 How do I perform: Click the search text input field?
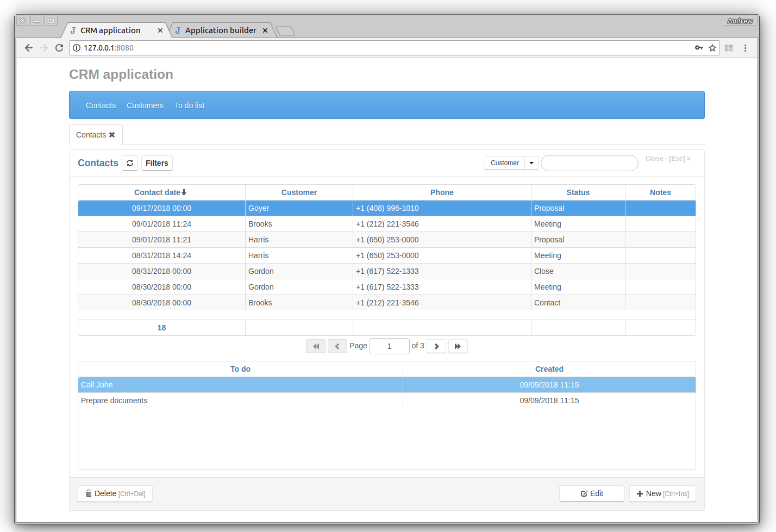pyautogui.click(x=590, y=163)
